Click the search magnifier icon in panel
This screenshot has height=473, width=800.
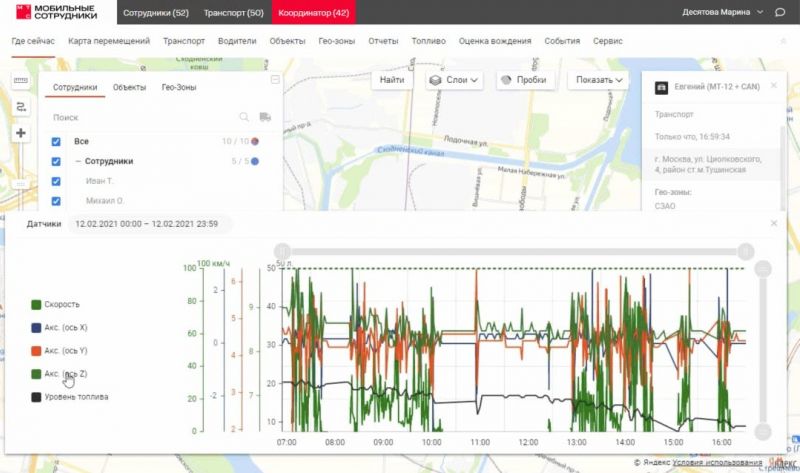coord(244,117)
